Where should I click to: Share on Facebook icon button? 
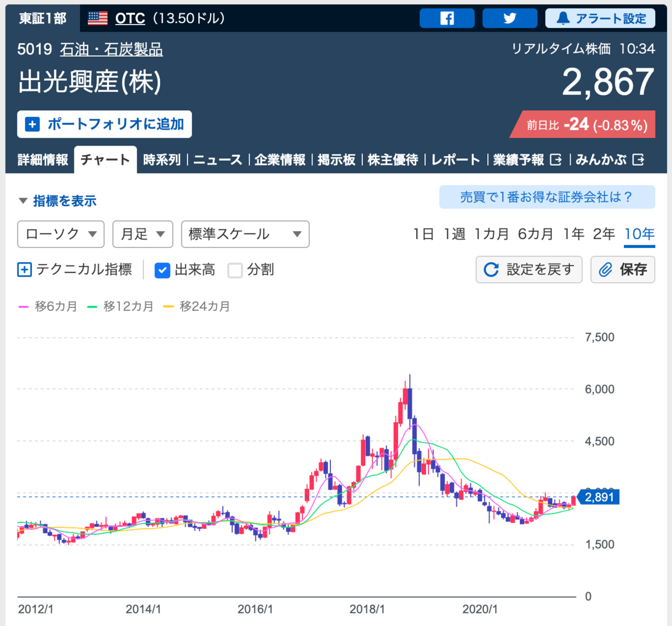point(447,18)
